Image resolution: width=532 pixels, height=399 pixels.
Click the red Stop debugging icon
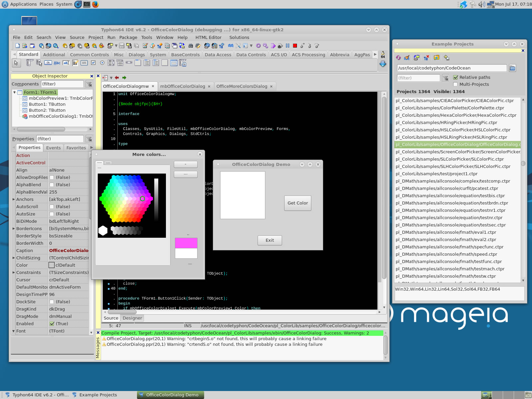[x=295, y=46]
